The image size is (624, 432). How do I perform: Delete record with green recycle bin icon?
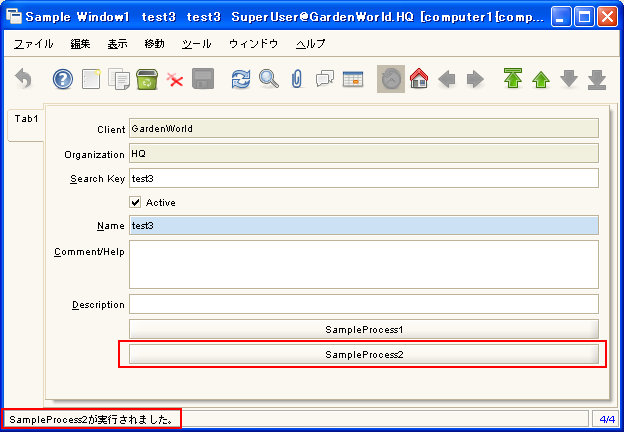click(x=147, y=79)
